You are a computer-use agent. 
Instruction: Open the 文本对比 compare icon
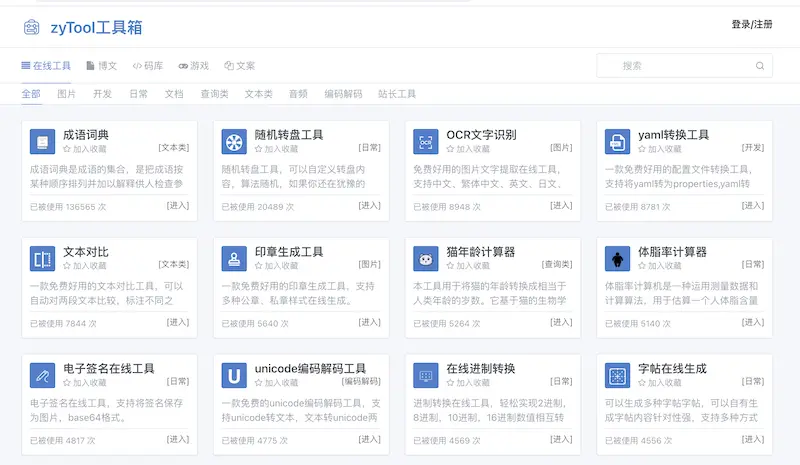pos(42,259)
